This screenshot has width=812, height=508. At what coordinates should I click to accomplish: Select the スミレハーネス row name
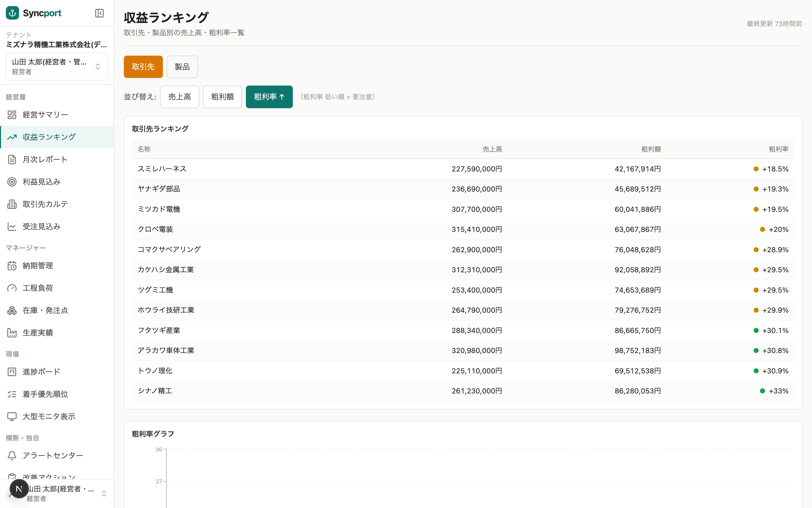[162, 169]
